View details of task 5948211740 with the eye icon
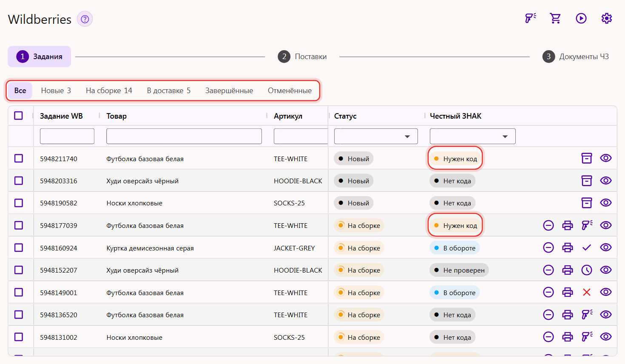This screenshot has width=625, height=364. point(606,158)
